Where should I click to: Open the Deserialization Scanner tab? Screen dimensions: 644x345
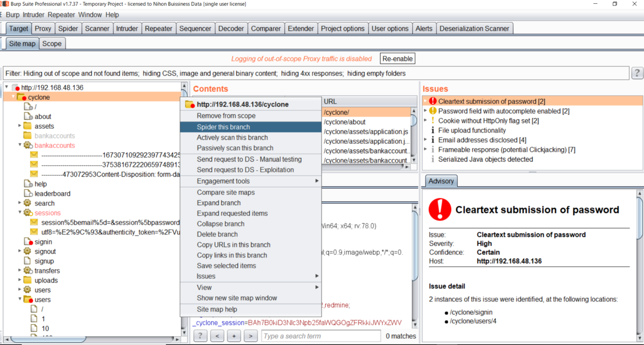tap(474, 28)
